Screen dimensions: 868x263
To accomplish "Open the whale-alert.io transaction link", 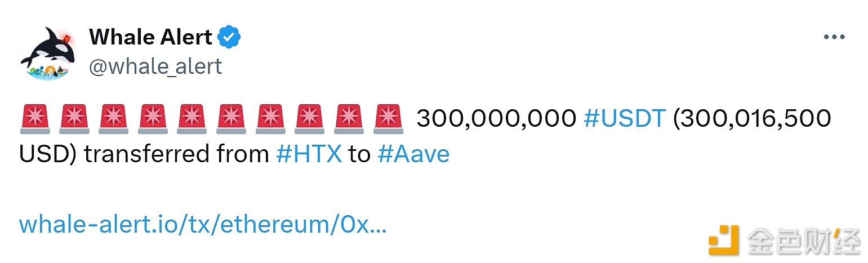I will tap(203, 225).
